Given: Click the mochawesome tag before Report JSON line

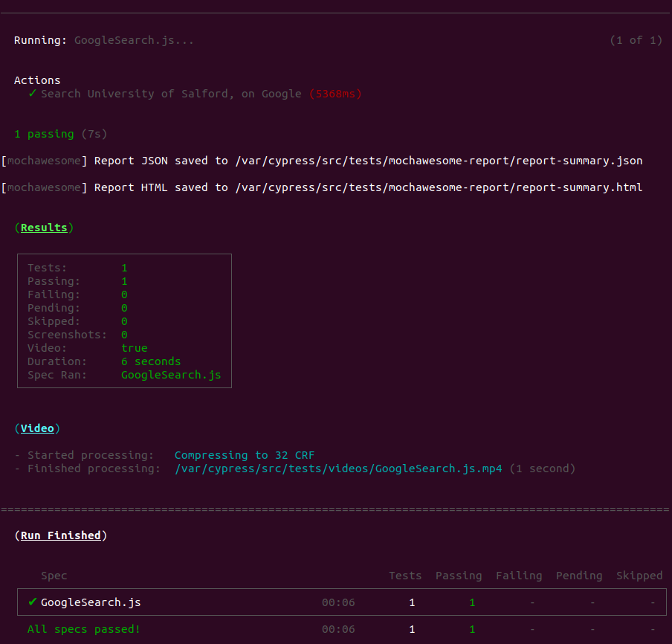Looking at the screenshot, I should 42,160.
